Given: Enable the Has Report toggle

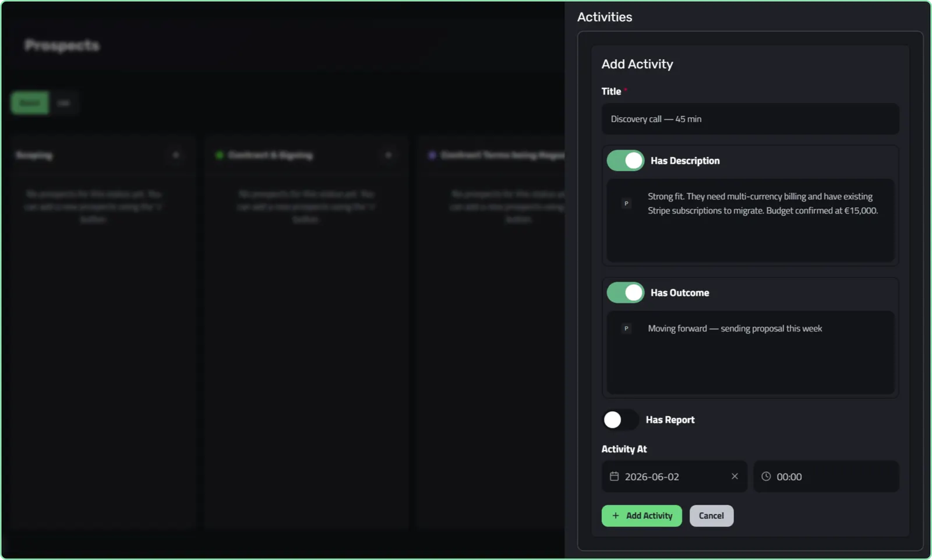Looking at the screenshot, I should click(x=621, y=420).
